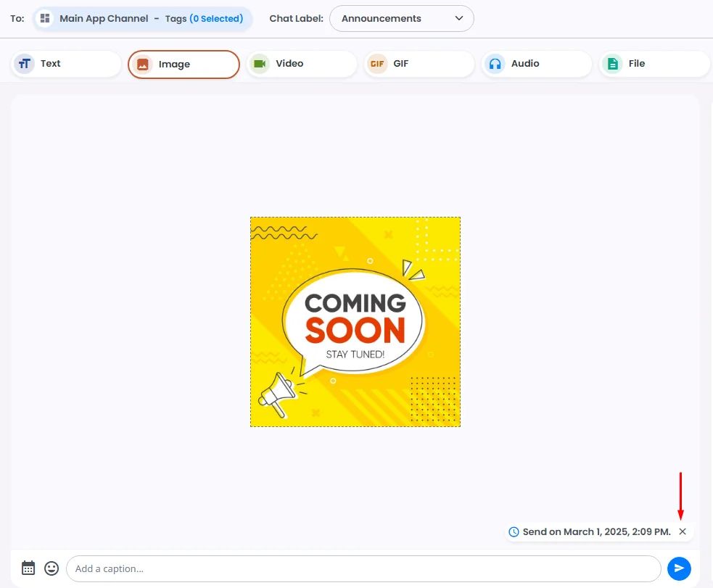Send the message with blue arrow button
This screenshot has height=588, width=713.
pyautogui.click(x=679, y=568)
